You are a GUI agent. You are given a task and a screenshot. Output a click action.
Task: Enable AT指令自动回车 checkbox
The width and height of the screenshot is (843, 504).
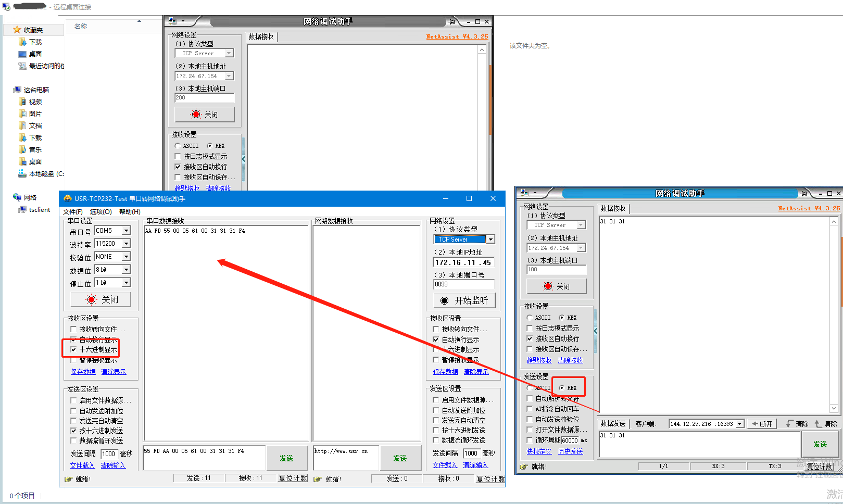pyautogui.click(x=530, y=409)
